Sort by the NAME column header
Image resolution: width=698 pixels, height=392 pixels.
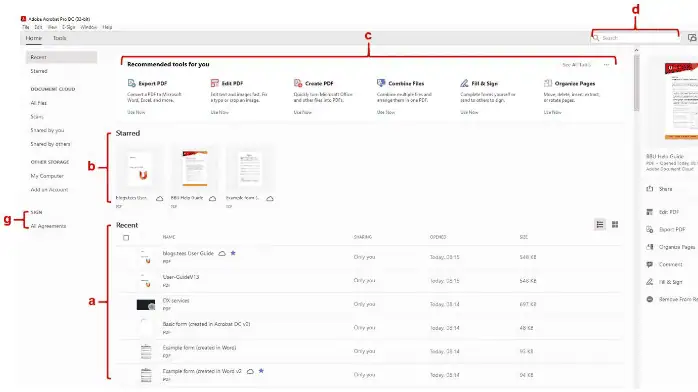169,238
